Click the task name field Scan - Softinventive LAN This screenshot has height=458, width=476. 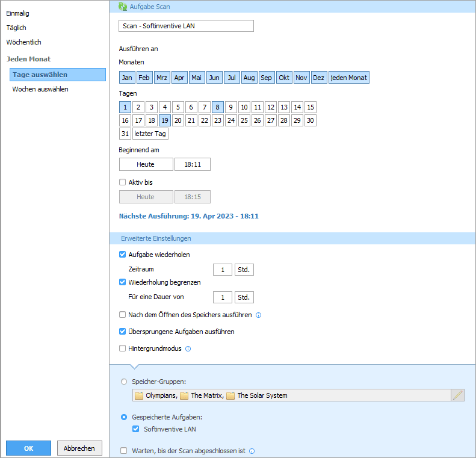(x=186, y=26)
